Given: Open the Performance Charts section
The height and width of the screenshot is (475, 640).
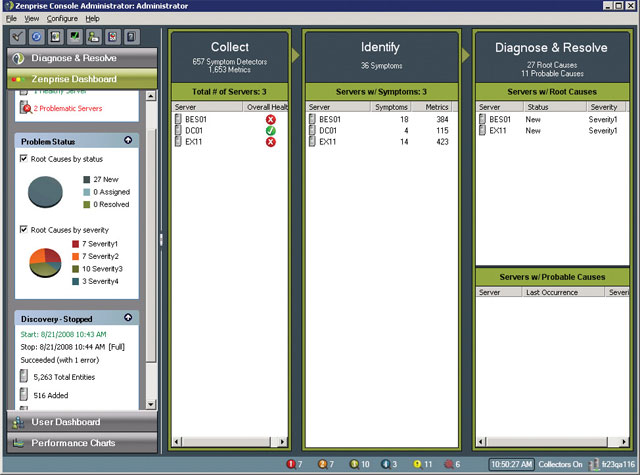Looking at the screenshot, I should pyautogui.click(x=82, y=443).
